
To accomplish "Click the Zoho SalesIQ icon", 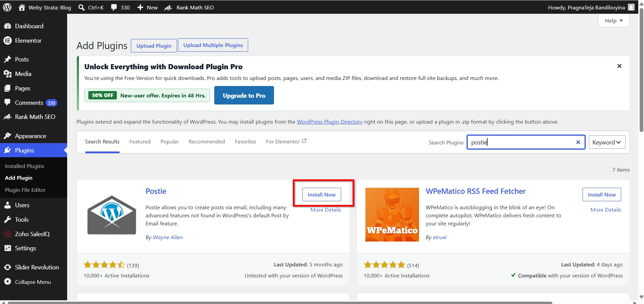I will pyautogui.click(x=7, y=234).
